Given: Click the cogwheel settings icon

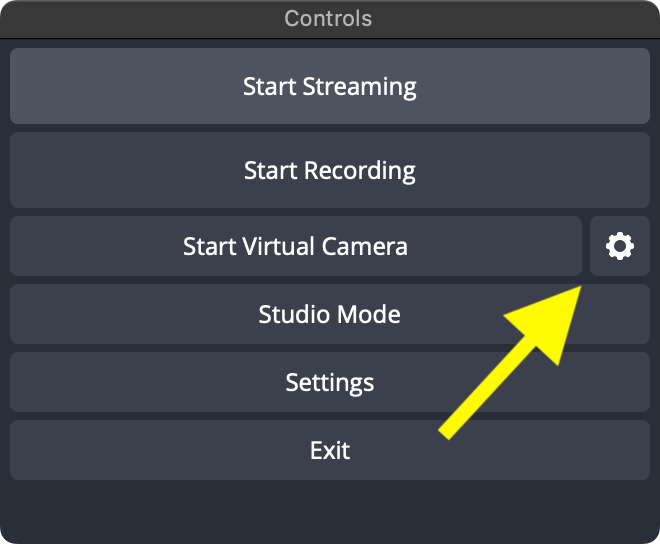Looking at the screenshot, I should coord(620,246).
